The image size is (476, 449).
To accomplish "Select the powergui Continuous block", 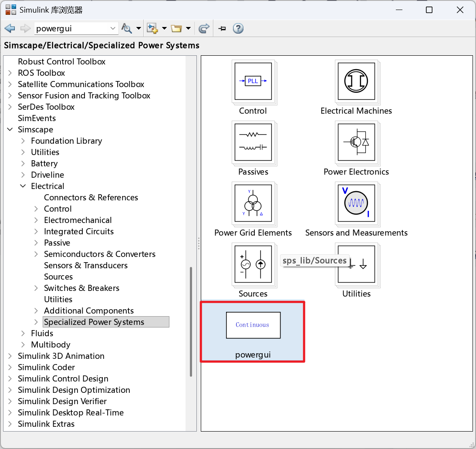I will click(253, 325).
